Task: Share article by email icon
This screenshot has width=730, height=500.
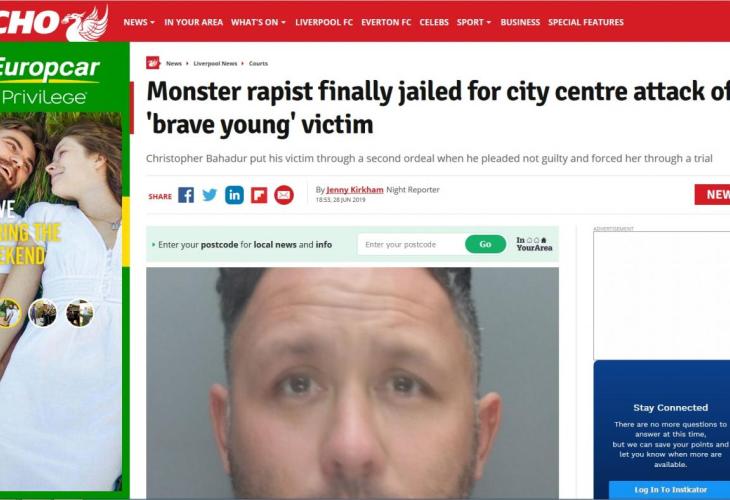Action: (284, 195)
